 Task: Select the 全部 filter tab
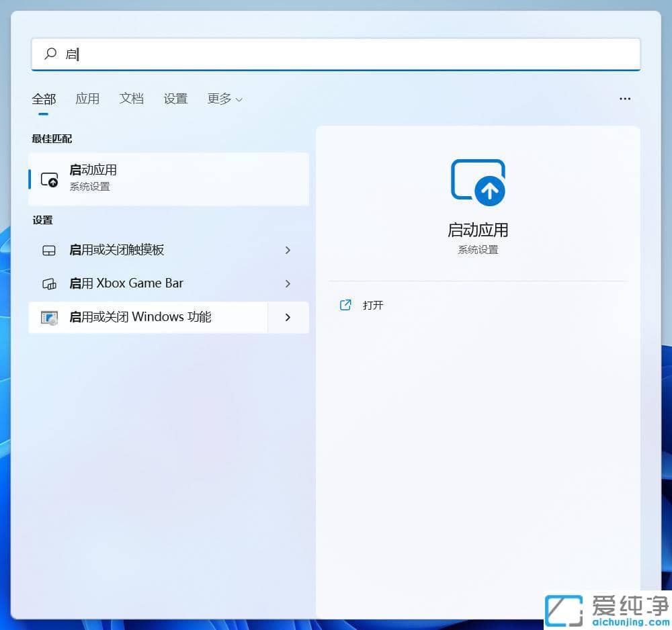pos(43,99)
